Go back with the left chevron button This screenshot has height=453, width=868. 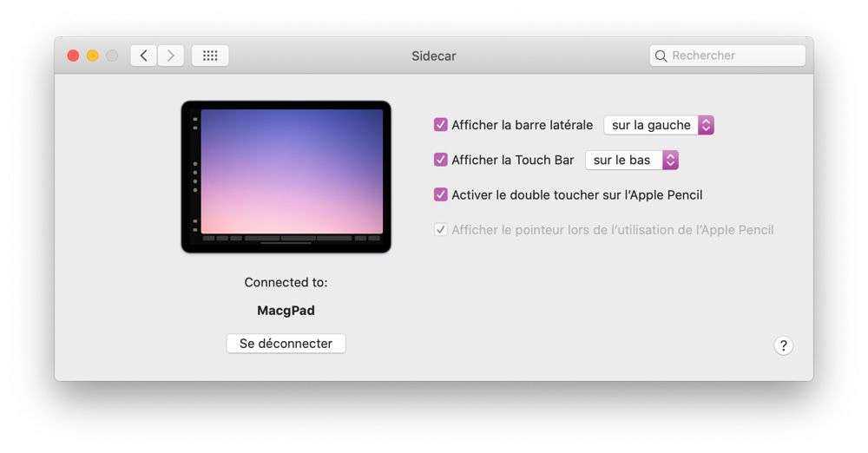[144, 56]
